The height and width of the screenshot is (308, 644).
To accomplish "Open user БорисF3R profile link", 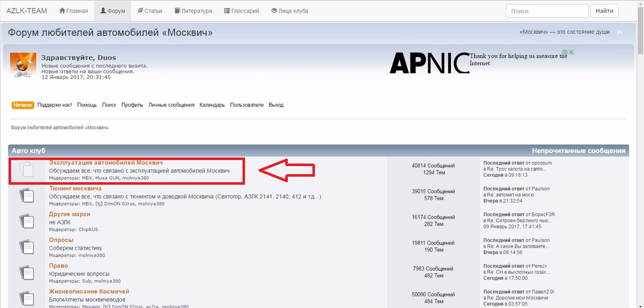I will pos(543,214).
